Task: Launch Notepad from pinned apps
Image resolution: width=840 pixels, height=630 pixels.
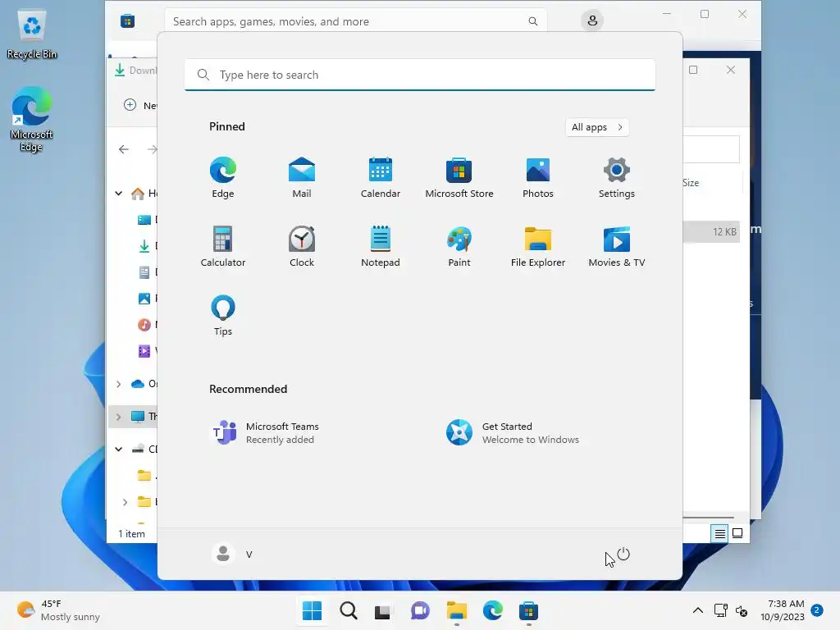Action: [381, 246]
